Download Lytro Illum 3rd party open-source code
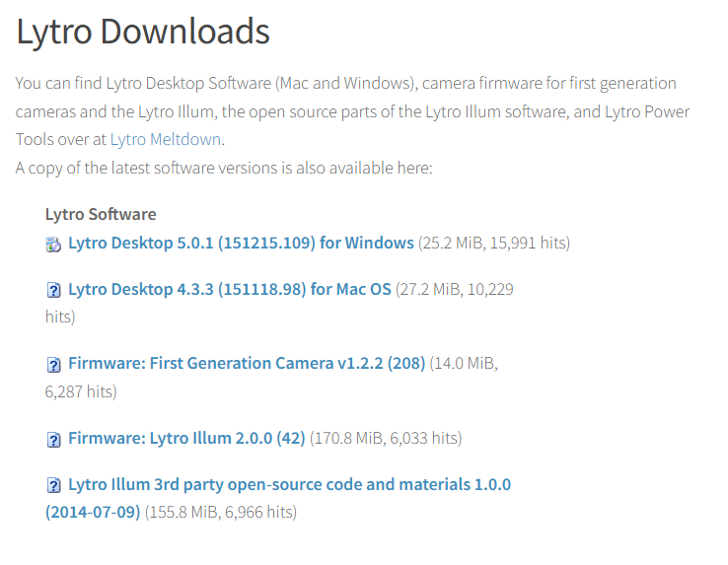The image size is (728, 565). [x=278, y=498]
